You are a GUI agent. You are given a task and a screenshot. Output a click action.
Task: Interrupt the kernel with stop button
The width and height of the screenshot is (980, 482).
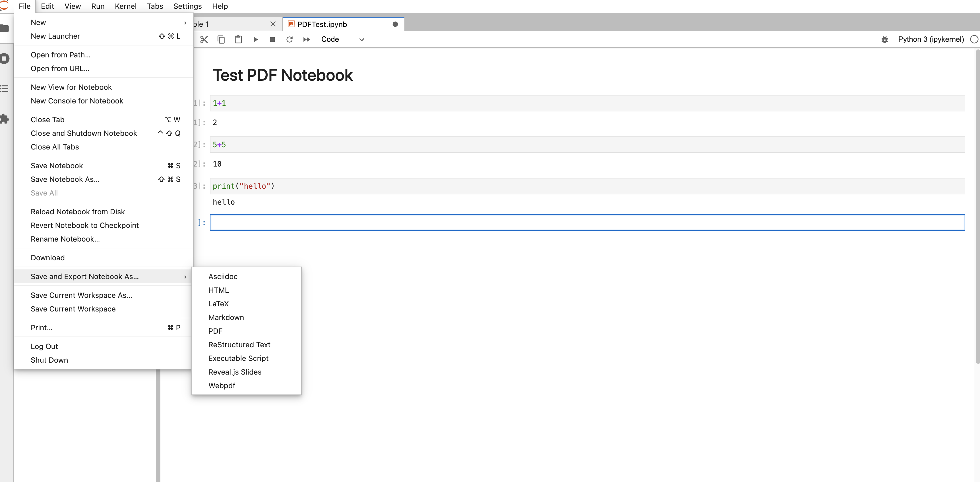272,40
